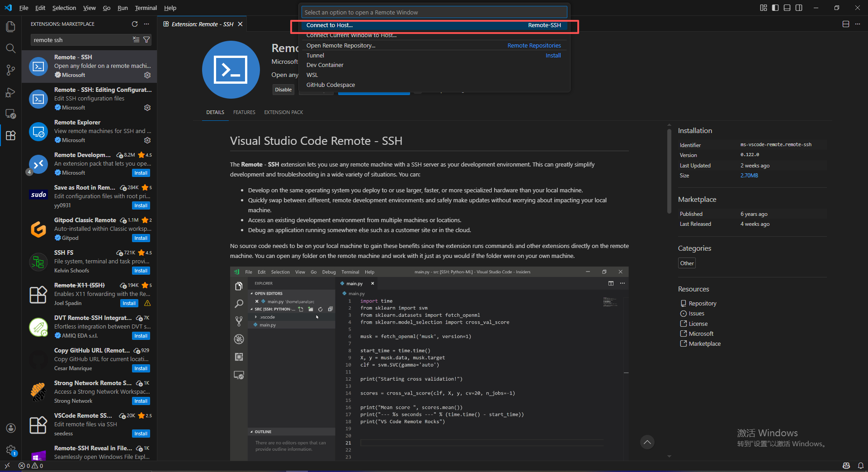The width and height of the screenshot is (868, 472).
Task: Open Customize Layout button in title bar
Action: (x=764, y=8)
